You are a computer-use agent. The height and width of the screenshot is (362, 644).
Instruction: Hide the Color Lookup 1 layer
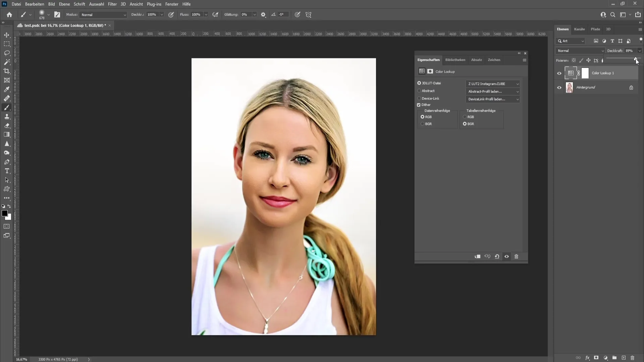559,73
